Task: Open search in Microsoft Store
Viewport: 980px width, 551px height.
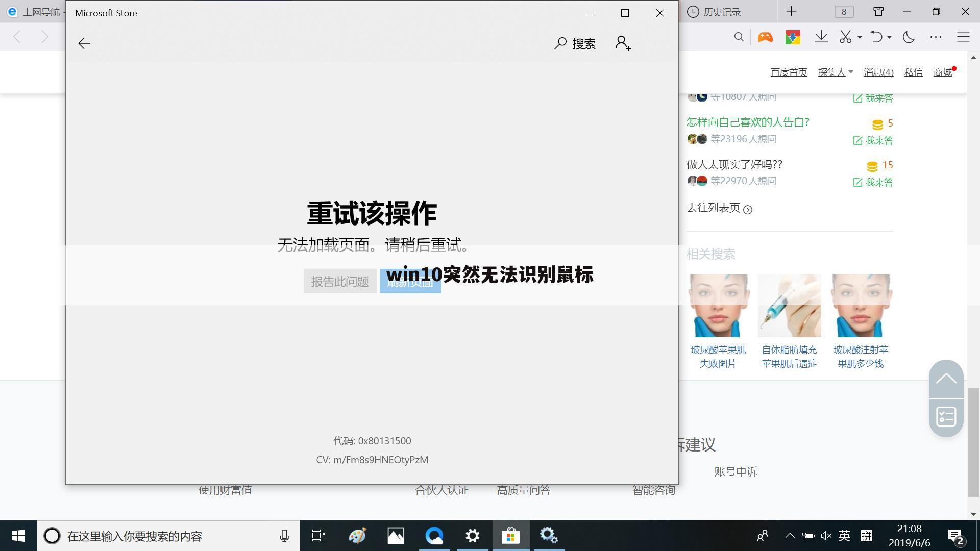Action: [x=575, y=43]
